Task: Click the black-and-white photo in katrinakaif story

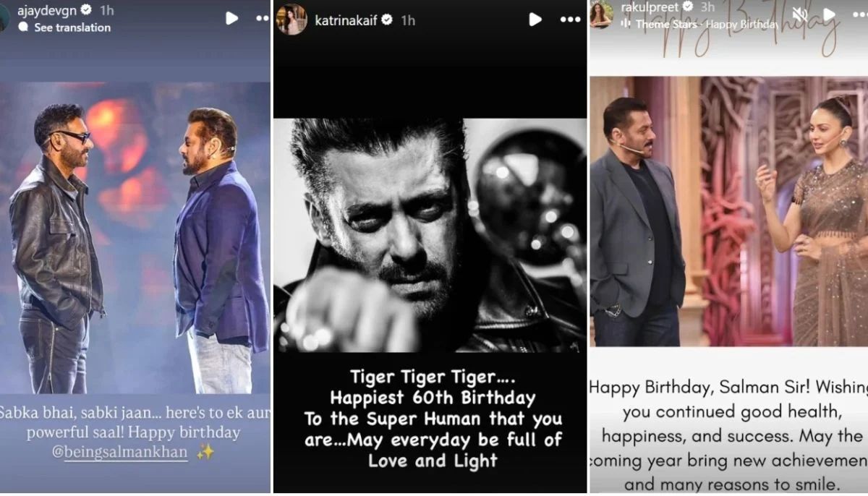Action: point(430,235)
